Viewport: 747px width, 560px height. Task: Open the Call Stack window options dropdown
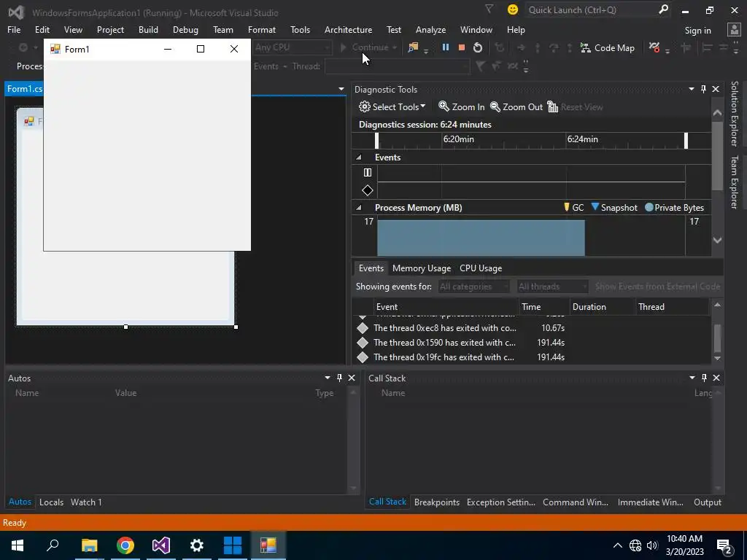coord(692,378)
